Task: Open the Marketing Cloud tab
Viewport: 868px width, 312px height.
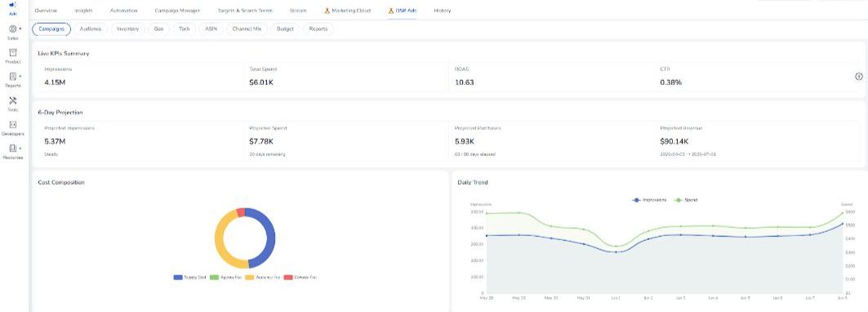Action: coord(348,11)
